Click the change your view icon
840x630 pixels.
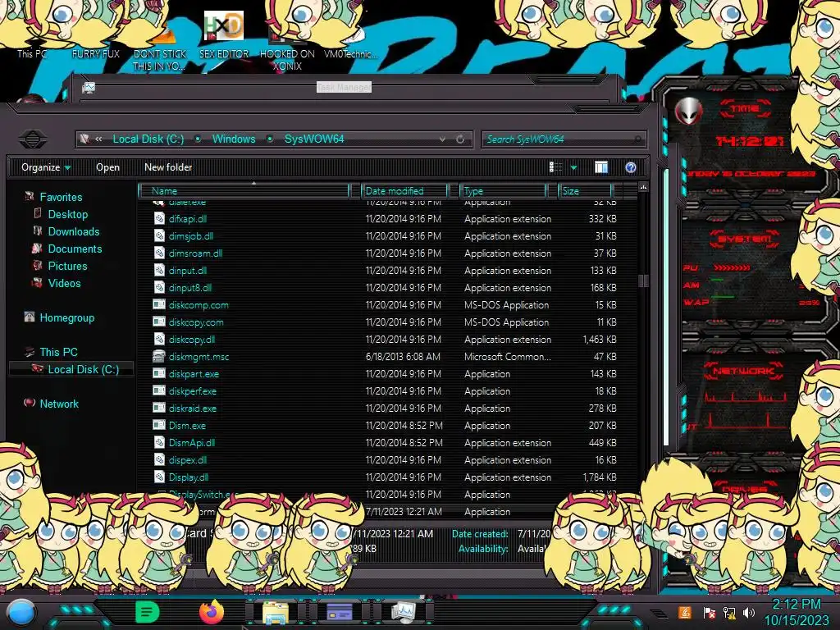coord(555,167)
